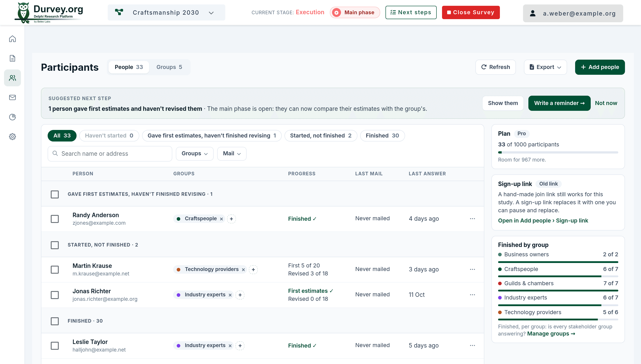Open more options for Leslie Taylor row

[472, 346]
